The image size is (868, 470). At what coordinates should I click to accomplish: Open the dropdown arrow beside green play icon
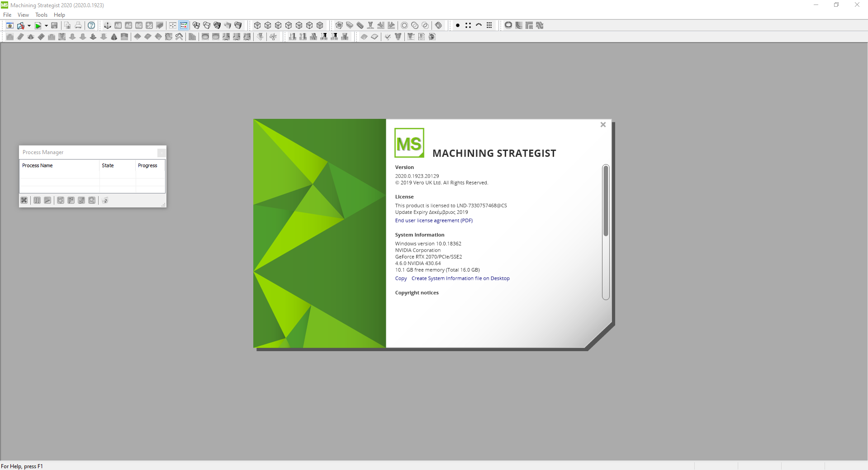tap(46, 26)
